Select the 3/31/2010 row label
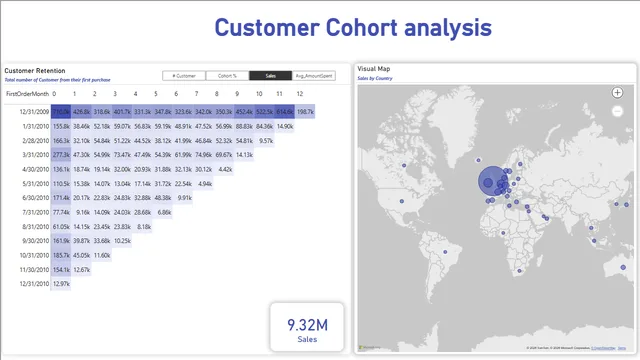Viewport: 640px width, 360px height. (36, 155)
